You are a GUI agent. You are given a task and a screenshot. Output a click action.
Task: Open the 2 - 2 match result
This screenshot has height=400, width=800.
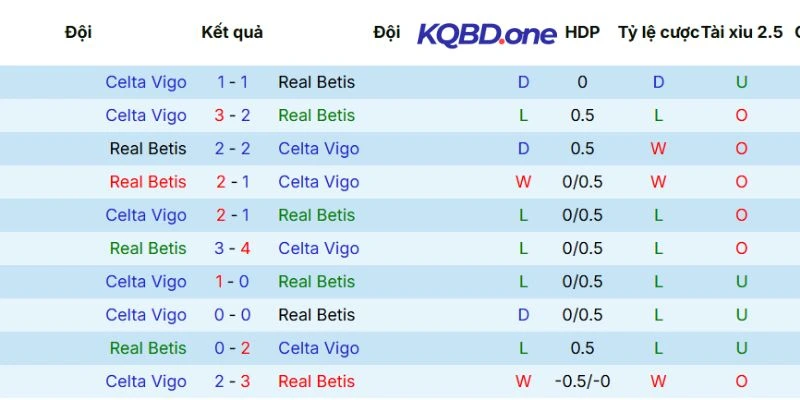pyautogui.click(x=232, y=148)
